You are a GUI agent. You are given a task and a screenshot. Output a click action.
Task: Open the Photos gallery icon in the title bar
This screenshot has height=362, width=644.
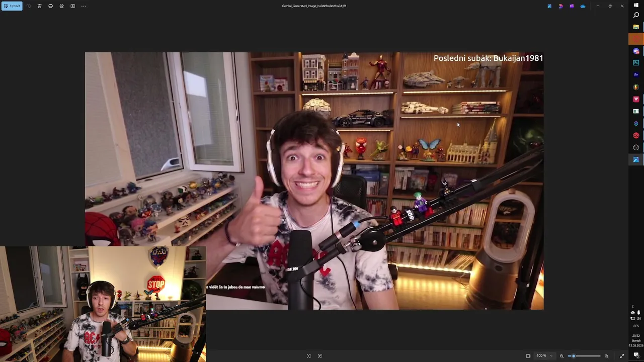pyautogui.click(x=549, y=6)
